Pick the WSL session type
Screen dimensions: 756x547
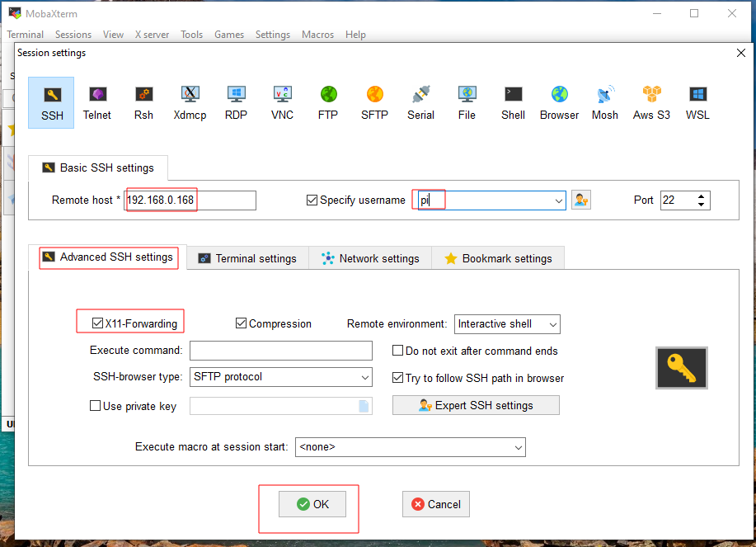coord(697,103)
